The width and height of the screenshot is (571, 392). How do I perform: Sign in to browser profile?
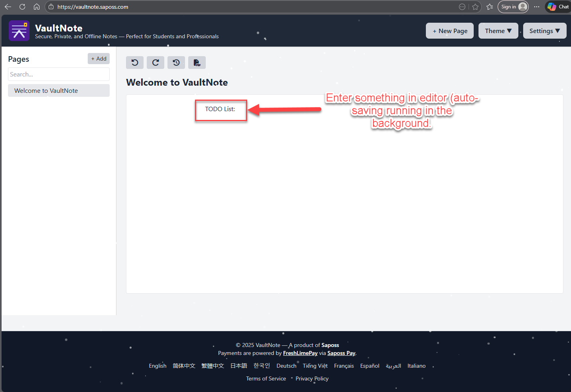(513, 7)
